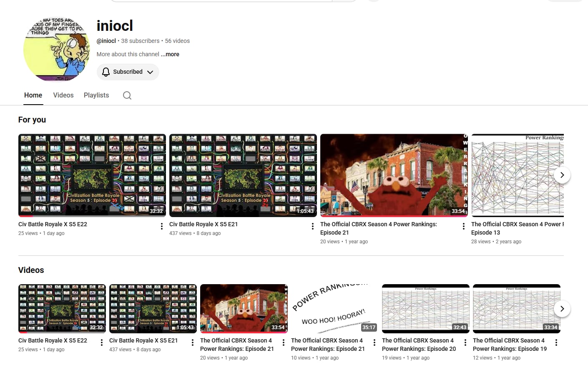Viewport: 588px width, 365px height.
Task: Click '19 views • 1 year ago' text
Action: point(406,358)
